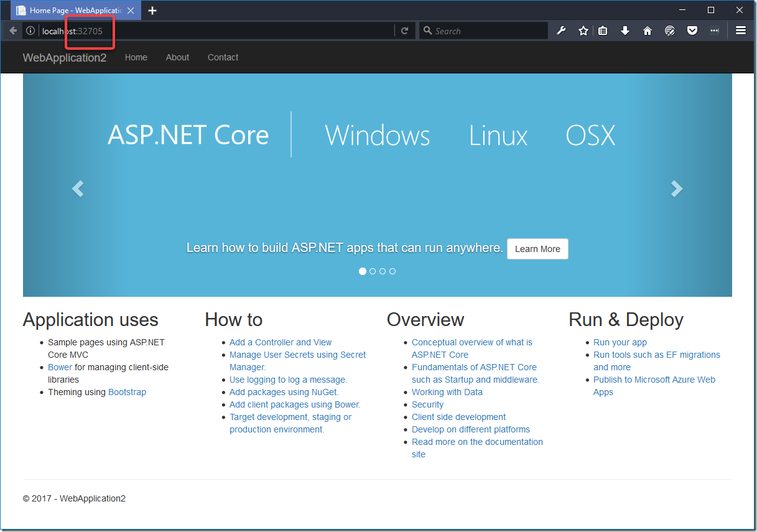
Task: Open 'Read more on the documentation site' link
Action: point(477,448)
